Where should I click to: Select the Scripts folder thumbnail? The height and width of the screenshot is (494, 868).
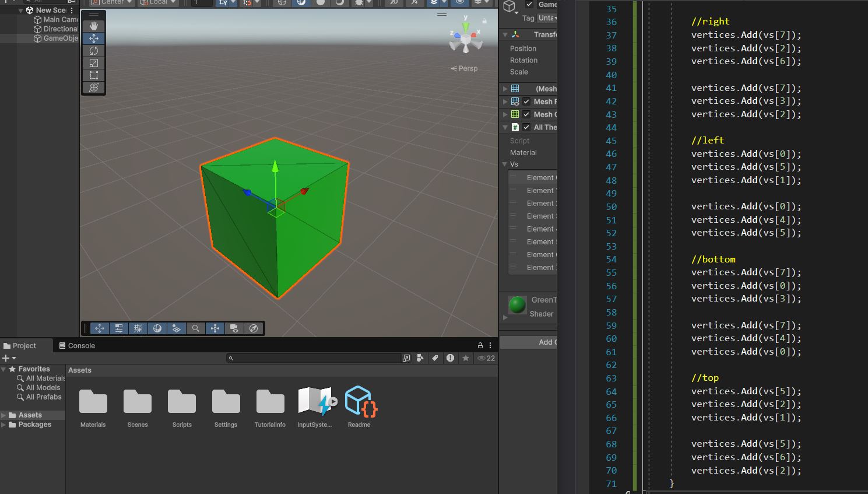tap(182, 402)
